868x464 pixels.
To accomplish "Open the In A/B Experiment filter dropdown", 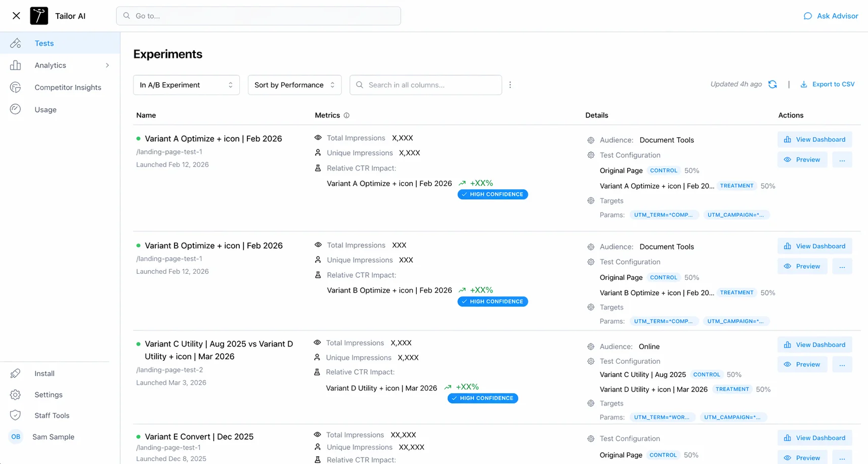I will pyautogui.click(x=186, y=85).
